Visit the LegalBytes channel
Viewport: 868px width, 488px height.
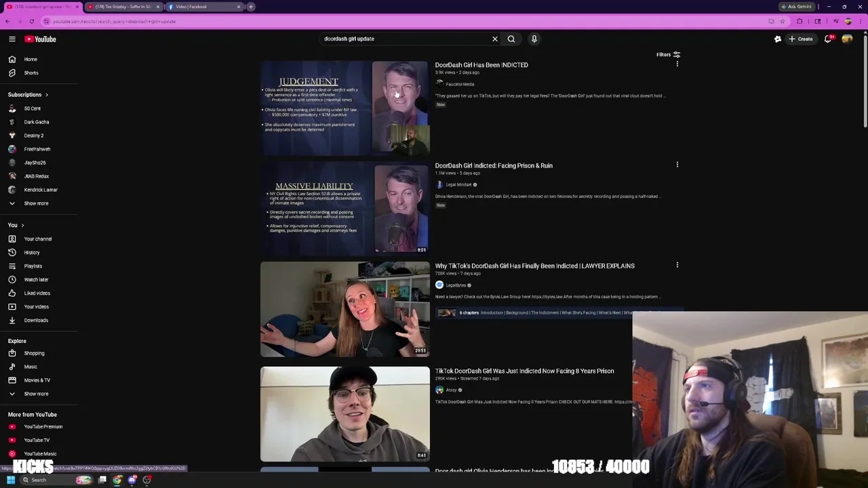point(456,285)
